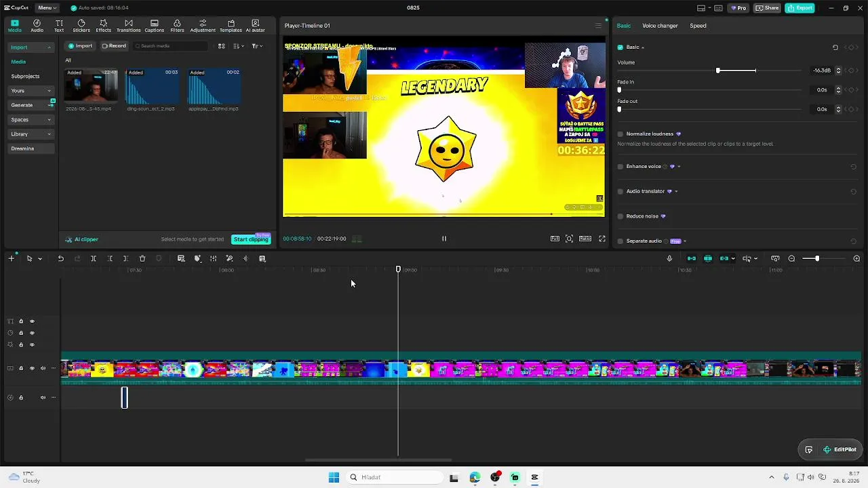The height and width of the screenshot is (488, 868).
Task: Click the Start clipping button
Action: [x=251, y=239]
